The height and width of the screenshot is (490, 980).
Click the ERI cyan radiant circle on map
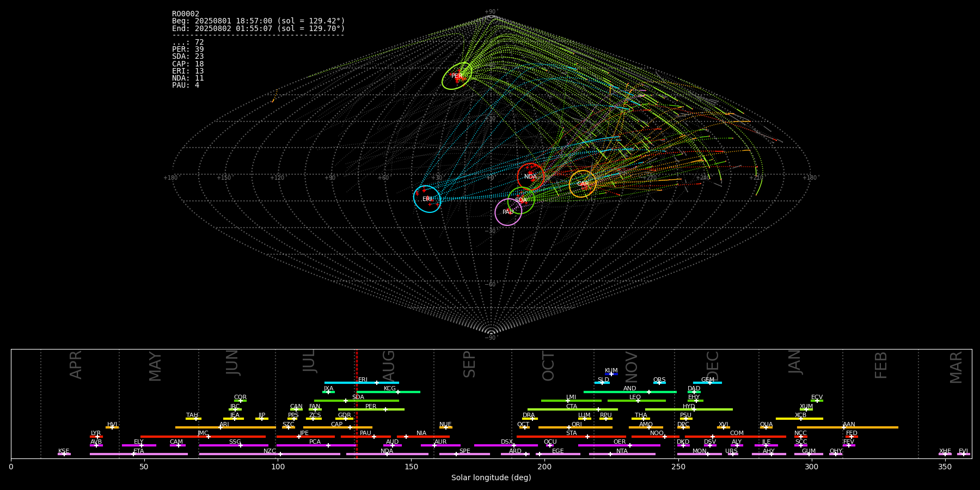click(x=427, y=199)
